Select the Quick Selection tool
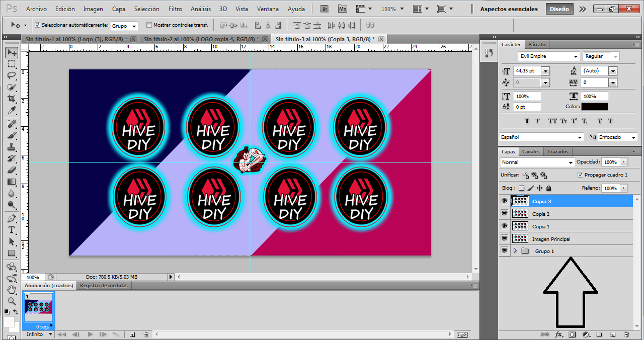The height and width of the screenshot is (340, 644). 12,87
